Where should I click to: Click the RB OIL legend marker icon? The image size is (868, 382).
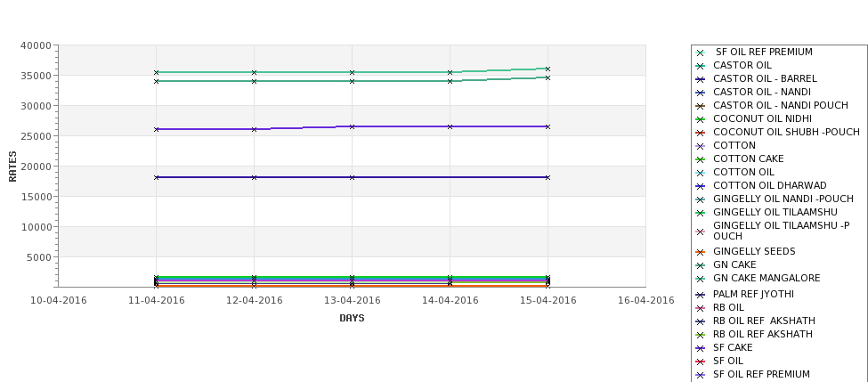(x=701, y=308)
